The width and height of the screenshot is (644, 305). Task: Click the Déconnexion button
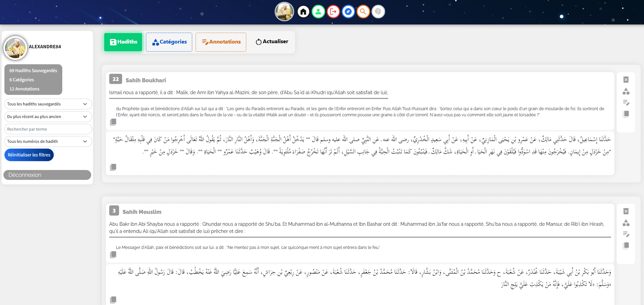pos(47,175)
